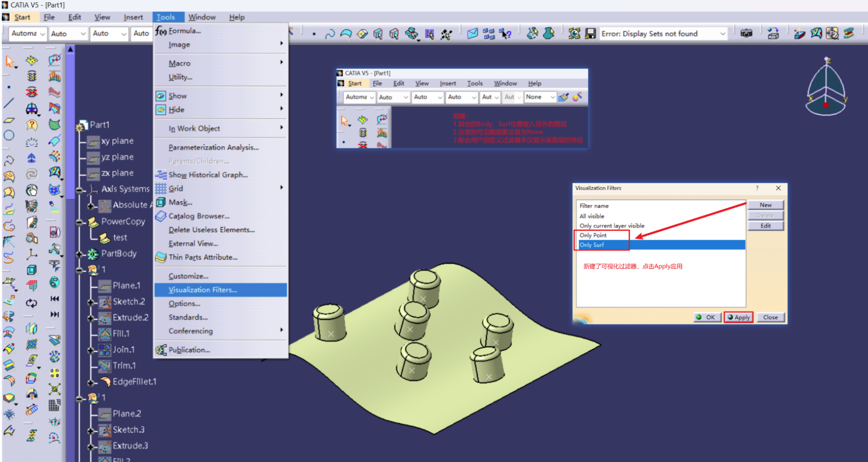Screen dimensions: 868x462
Task: Click the question-mark surface icon
Action: click(32, 125)
